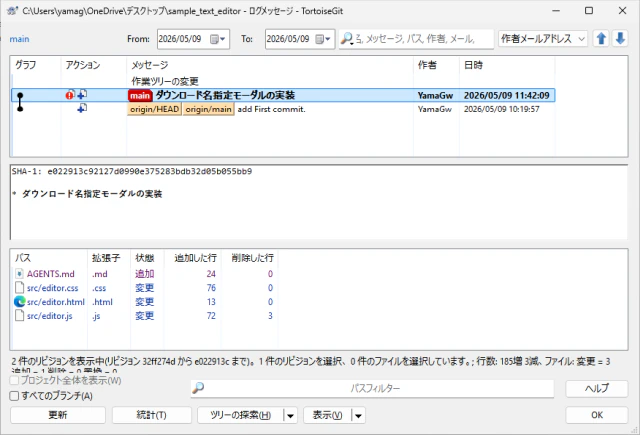
Task: Click the 統計(T) button
Action: 151,415
